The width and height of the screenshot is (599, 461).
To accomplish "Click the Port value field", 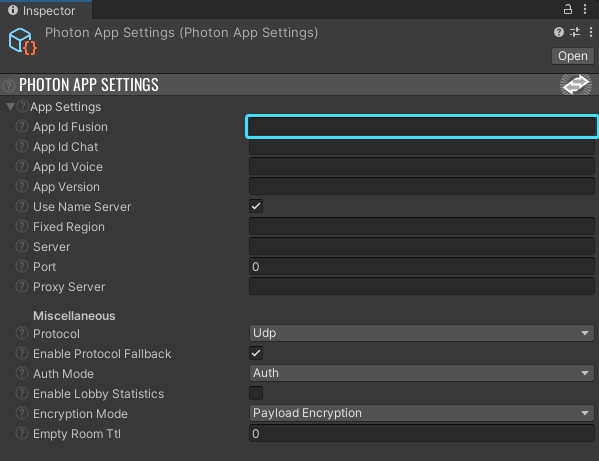I will (x=422, y=266).
